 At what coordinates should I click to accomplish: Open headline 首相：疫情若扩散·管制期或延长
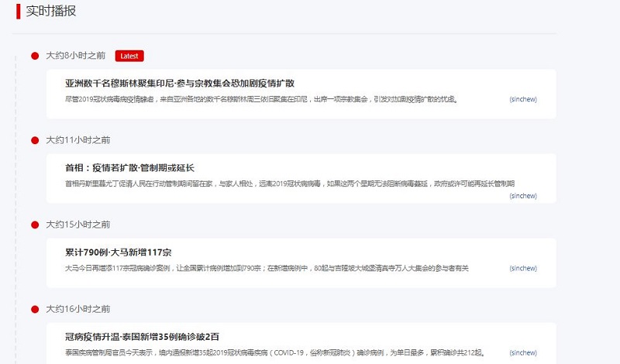tap(129, 167)
